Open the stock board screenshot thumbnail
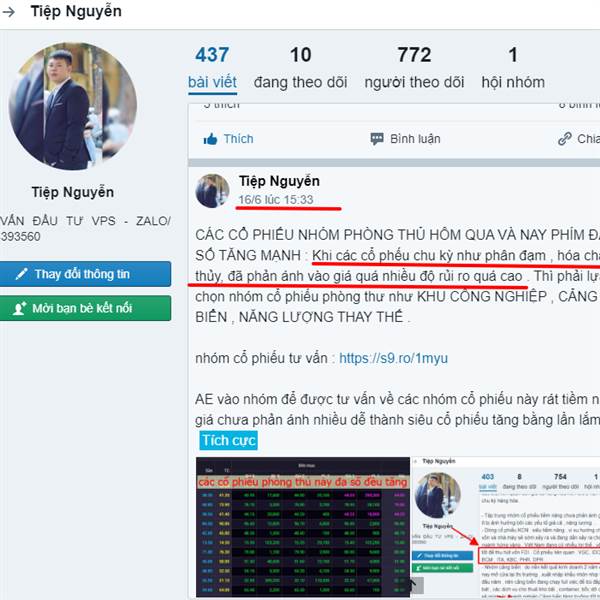 (x=303, y=527)
